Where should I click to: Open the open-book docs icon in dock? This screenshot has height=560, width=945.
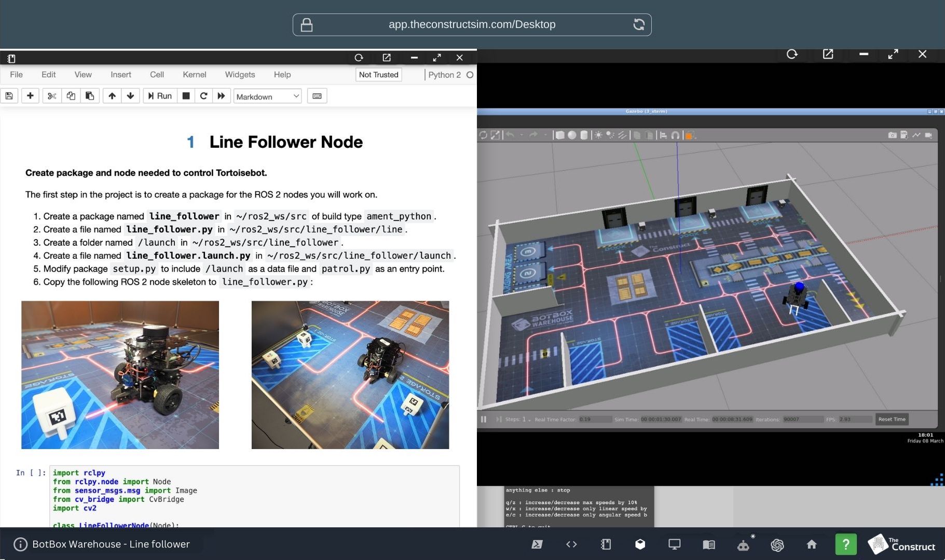pyautogui.click(x=708, y=544)
